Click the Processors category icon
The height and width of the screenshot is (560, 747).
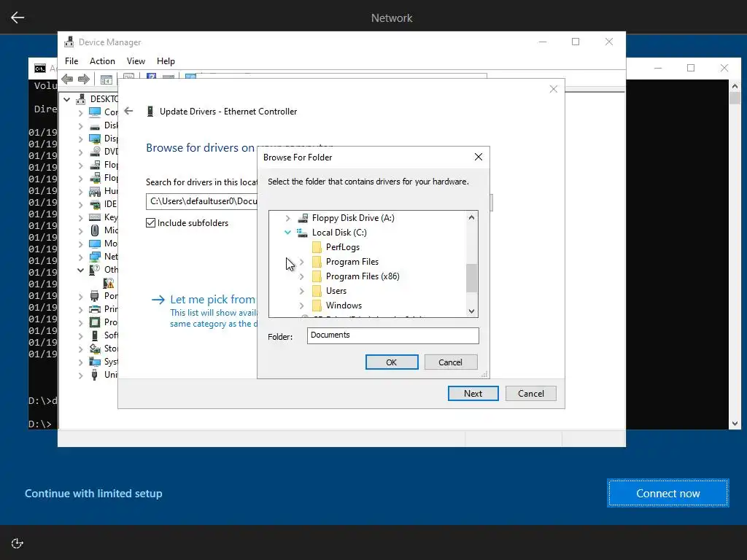95,322
